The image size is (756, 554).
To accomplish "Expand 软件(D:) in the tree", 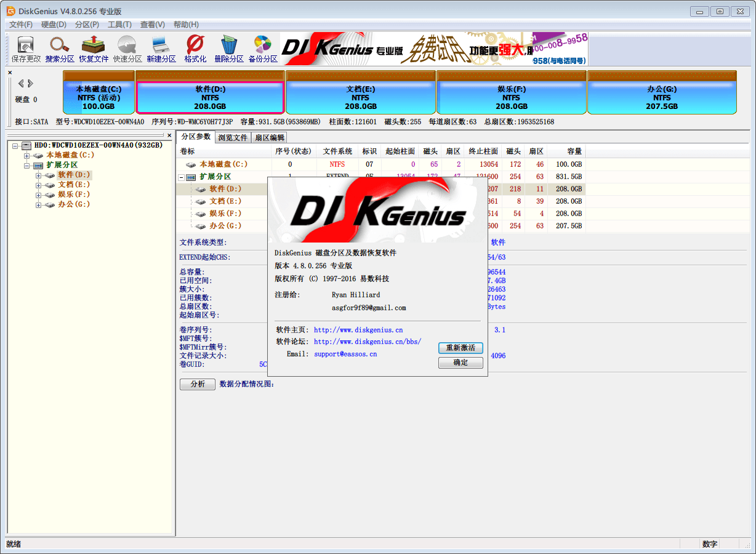I will point(38,175).
